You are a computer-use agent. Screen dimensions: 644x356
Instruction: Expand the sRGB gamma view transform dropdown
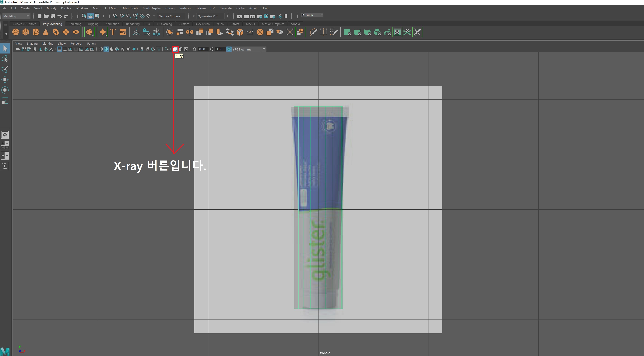tap(264, 49)
